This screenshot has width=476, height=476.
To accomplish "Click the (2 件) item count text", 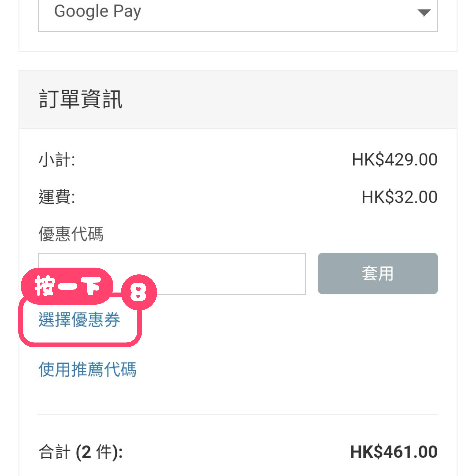I will pos(99,452).
